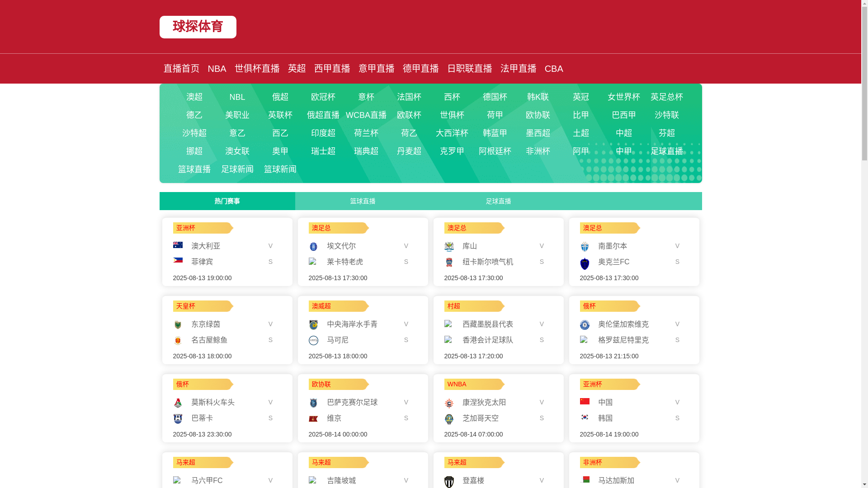868x488 pixels.
Task: Click the 南墨尔本 team crest
Action: click(585, 246)
